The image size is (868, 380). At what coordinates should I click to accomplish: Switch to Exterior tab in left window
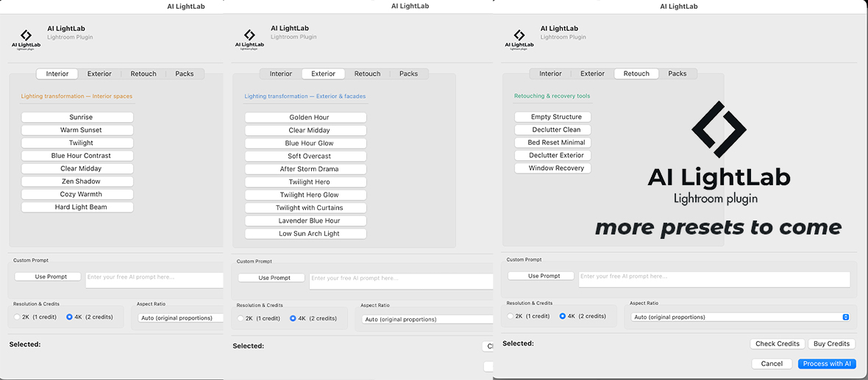click(99, 74)
